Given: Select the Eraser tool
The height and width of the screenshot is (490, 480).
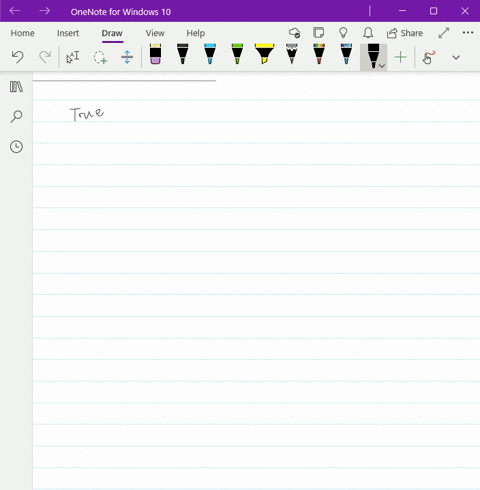Looking at the screenshot, I should (155, 54).
